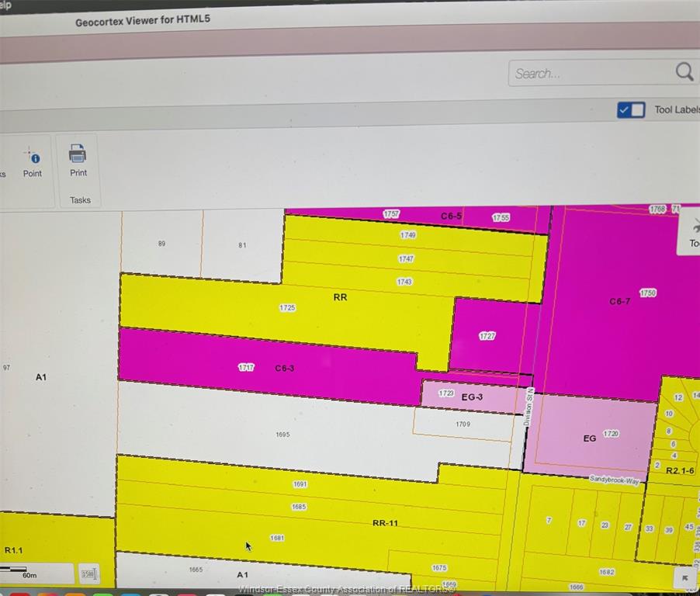Click the arrow icon at bottom-right map corner
Screen dimensions: 700x596
(x=684, y=578)
